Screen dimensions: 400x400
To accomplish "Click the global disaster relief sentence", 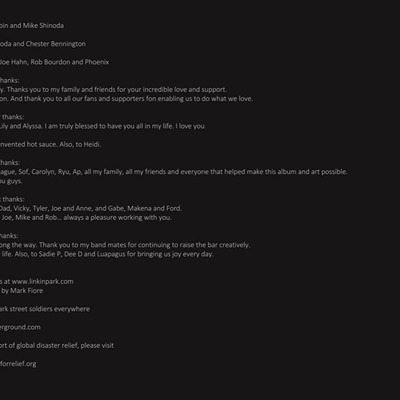I will (57, 345).
